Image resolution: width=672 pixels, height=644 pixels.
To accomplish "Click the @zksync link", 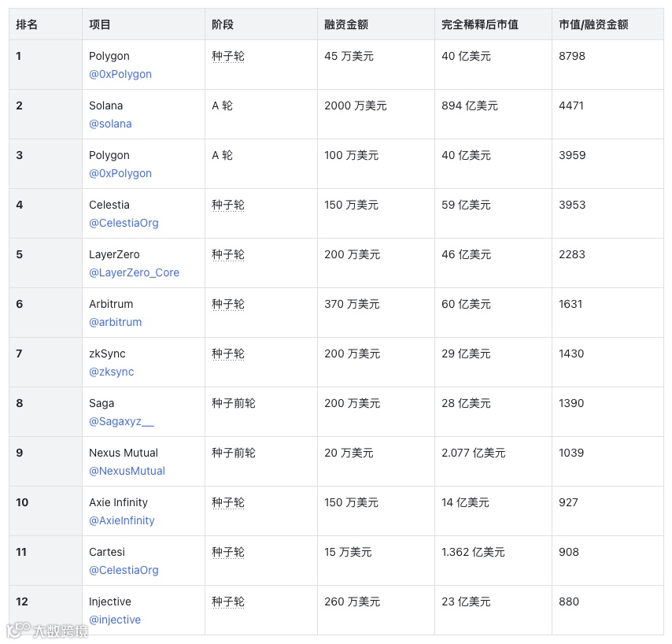I will pyautogui.click(x=112, y=372).
